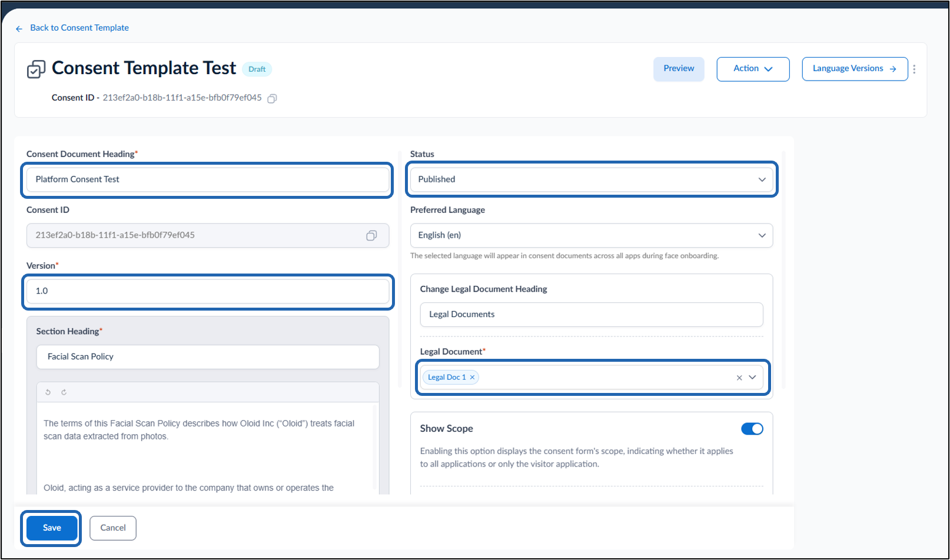
Task: Click the undo icon in the editor toolbar
Action: click(48, 392)
